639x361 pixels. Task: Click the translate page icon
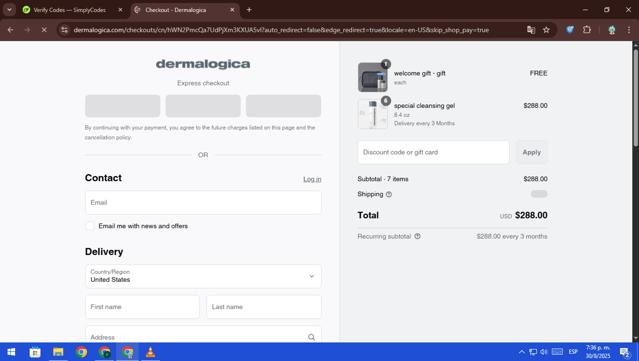coord(531,30)
